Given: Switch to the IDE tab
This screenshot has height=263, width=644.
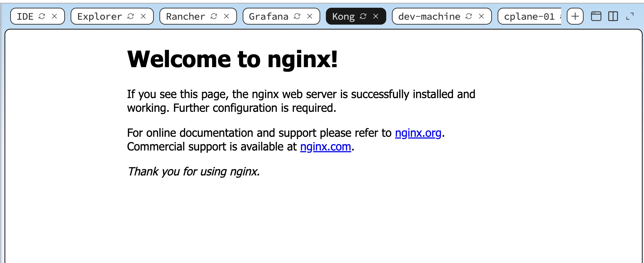Looking at the screenshot, I should click(x=25, y=17).
